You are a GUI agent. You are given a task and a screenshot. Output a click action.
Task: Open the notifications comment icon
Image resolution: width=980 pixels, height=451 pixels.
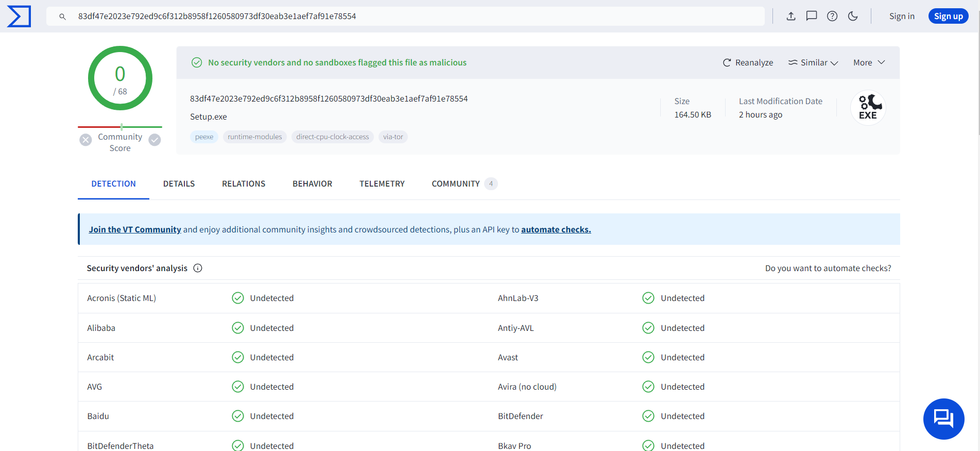(x=812, y=16)
